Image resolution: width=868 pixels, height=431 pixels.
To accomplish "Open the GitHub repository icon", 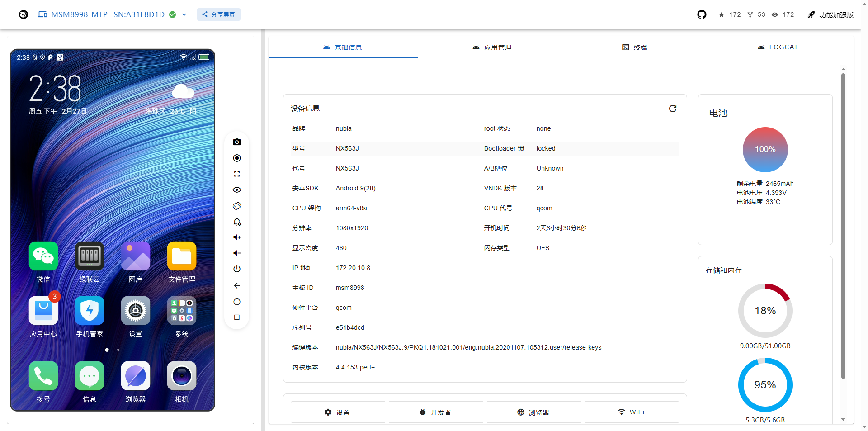I will tap(701, 14).
